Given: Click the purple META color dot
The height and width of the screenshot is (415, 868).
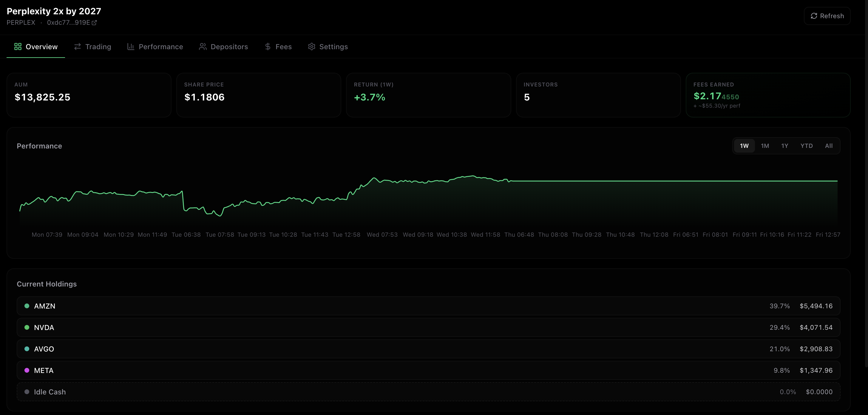Looking at the screenshot, I should [x=27, y=370].
